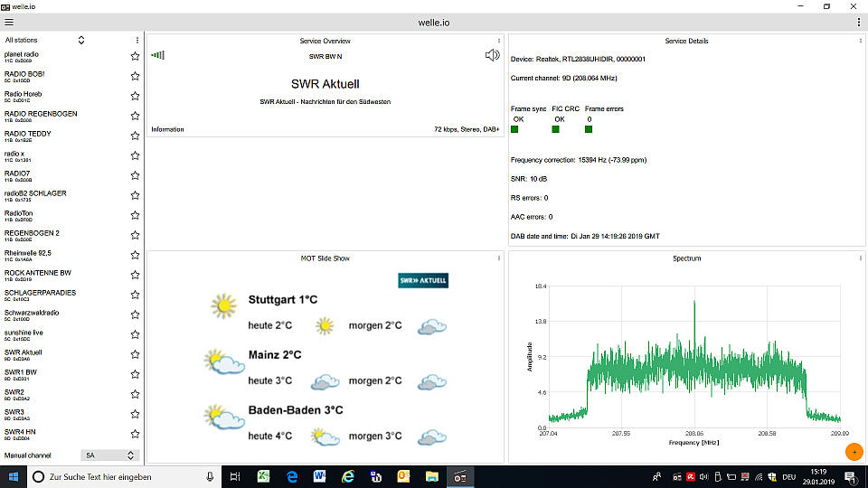Viewport: 868px width, 488px height.
Task: Favorite RADIO BOB! station
Action: point(135,76)
